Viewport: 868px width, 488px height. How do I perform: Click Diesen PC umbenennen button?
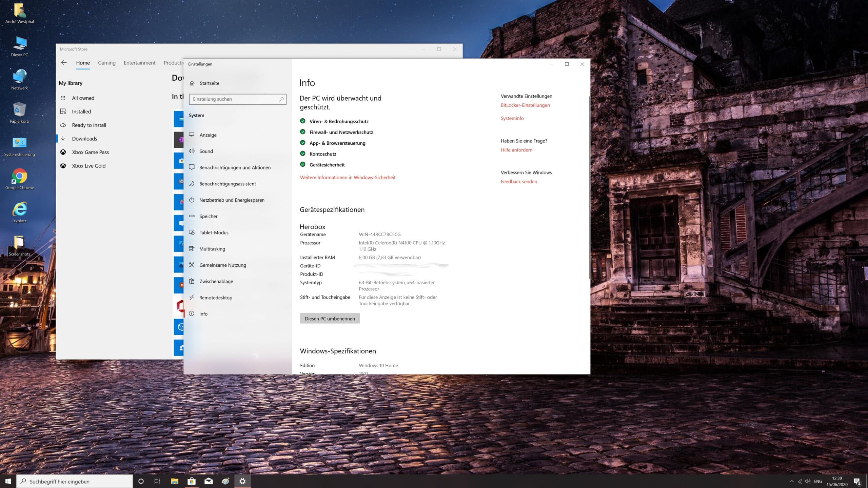pos(330,319)
